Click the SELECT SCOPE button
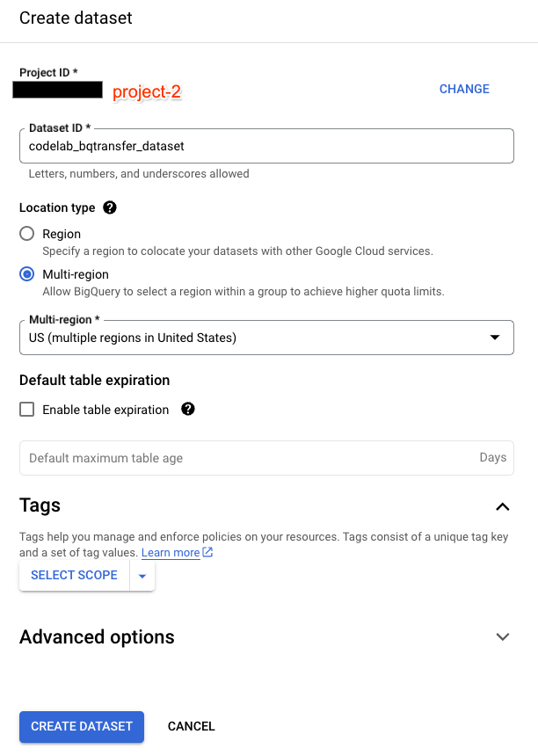The height and width of the screenshot is (756, 538). coord(74,575)
